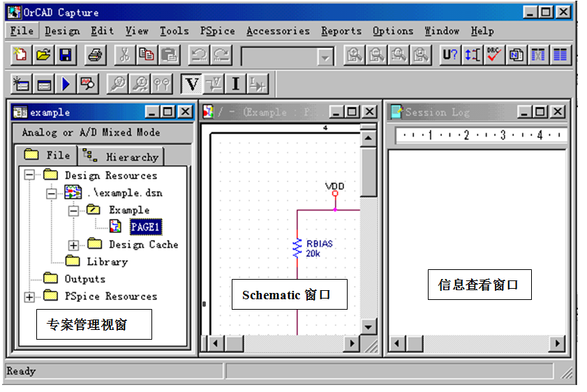
Task: Save the design with the floppy icon
Action: tap(66, 55)
